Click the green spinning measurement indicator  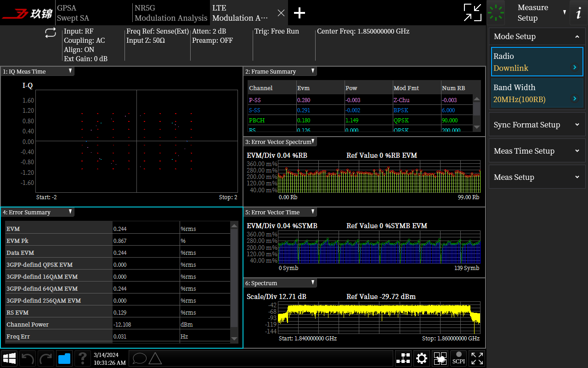(x=496, y=13)
